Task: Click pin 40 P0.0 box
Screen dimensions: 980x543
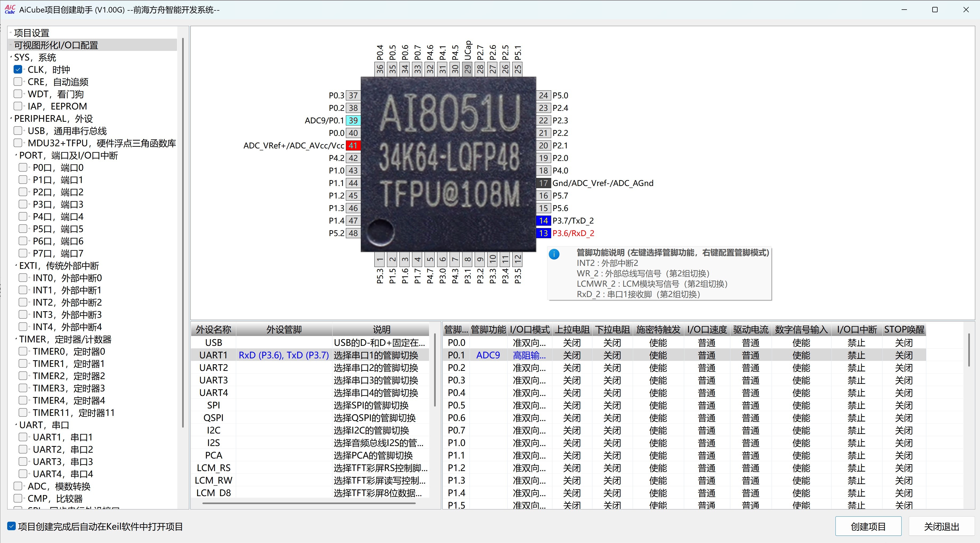Action: [x=353, y=133]
